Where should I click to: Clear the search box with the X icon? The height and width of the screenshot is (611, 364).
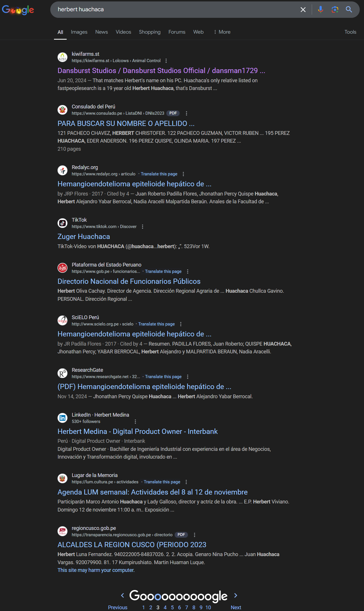[303, 9]
